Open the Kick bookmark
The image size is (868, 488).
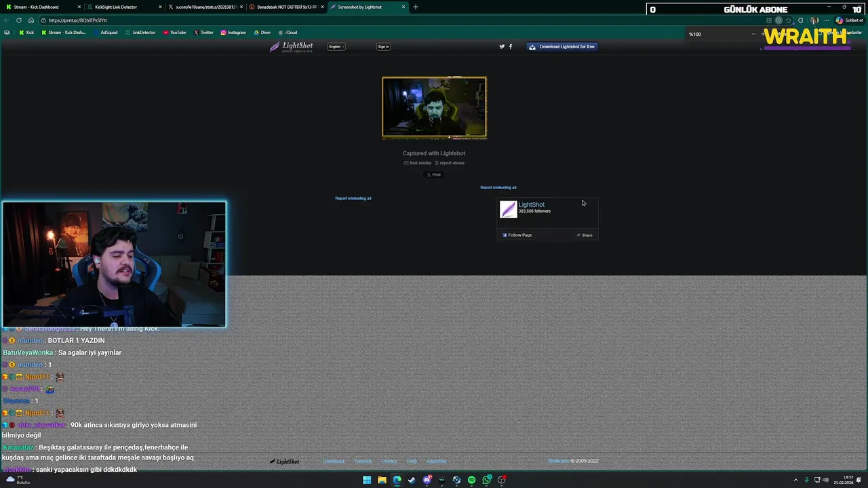point(26,33)
